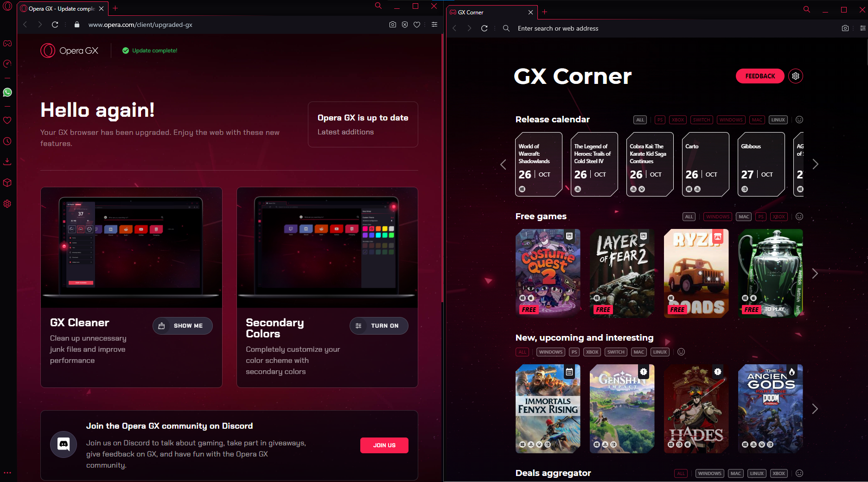
Task: Click the opera.com address bar URL
Action: coord(140,25)
